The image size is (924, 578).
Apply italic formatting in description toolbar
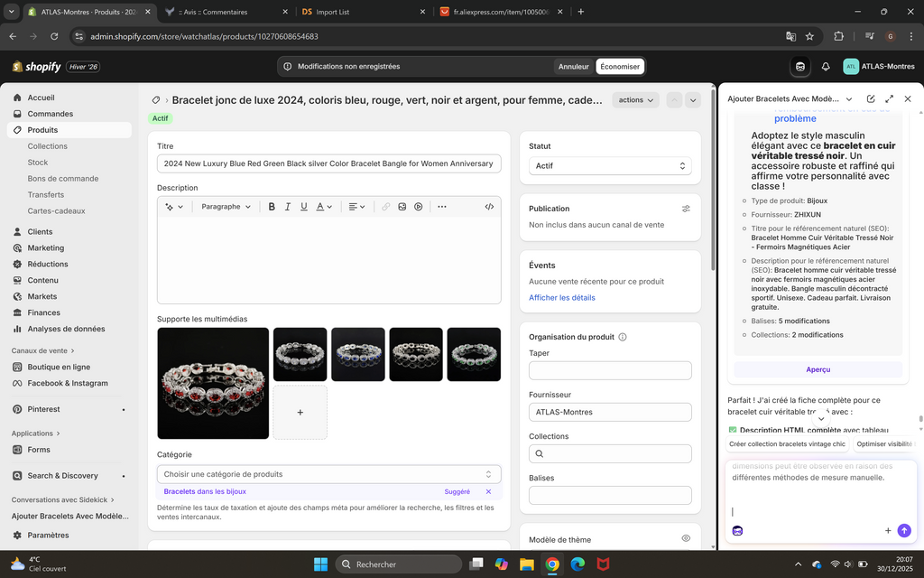pos(288,207)
